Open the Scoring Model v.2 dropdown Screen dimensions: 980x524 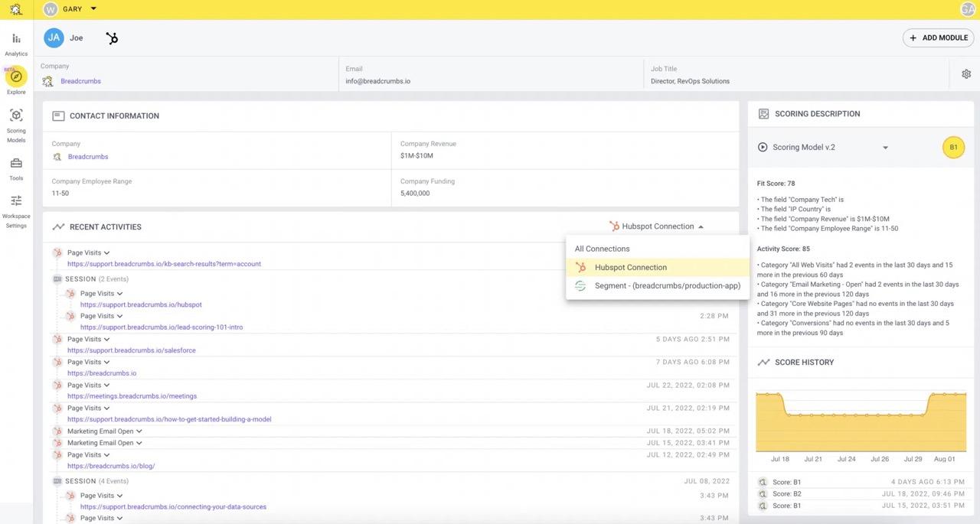pos(886,148)
